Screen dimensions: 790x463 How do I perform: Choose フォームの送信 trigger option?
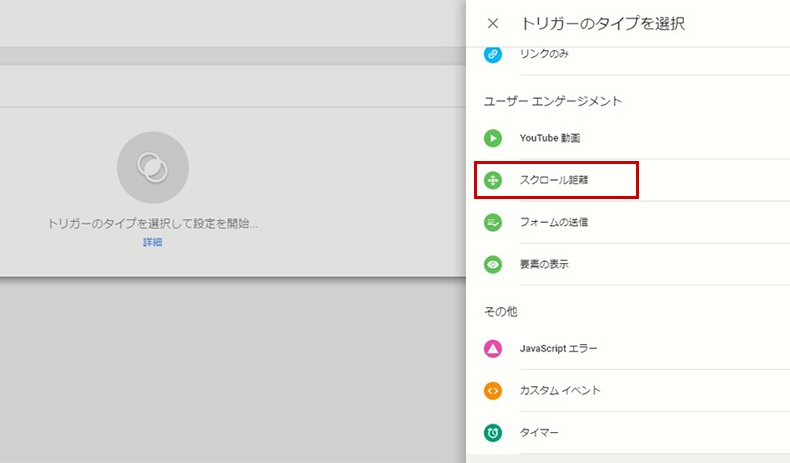(x=628, y=222)
